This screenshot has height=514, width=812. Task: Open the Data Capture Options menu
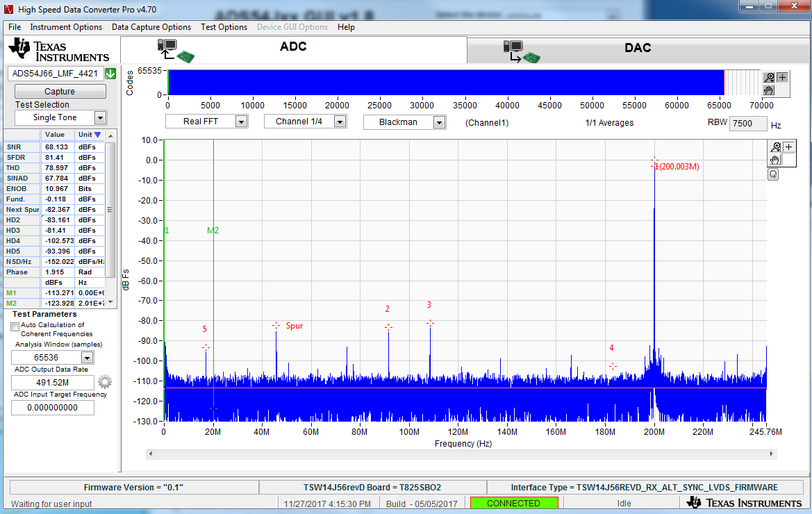151,27
